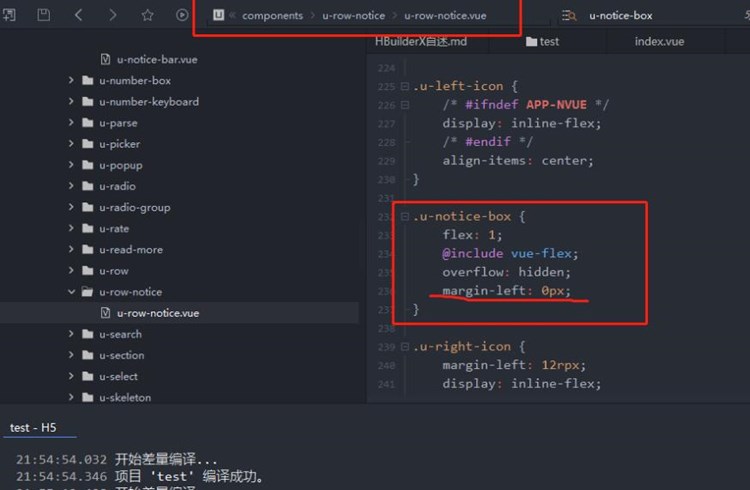Click the save file icon in toolbar
This screenshot has width=750, height=490.
tap(44, 15)
